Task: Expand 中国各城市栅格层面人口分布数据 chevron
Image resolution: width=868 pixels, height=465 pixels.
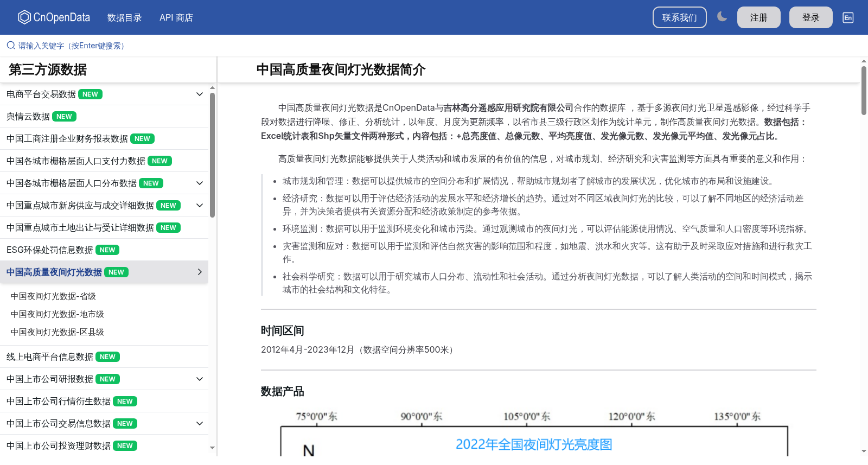Action: 200,183
